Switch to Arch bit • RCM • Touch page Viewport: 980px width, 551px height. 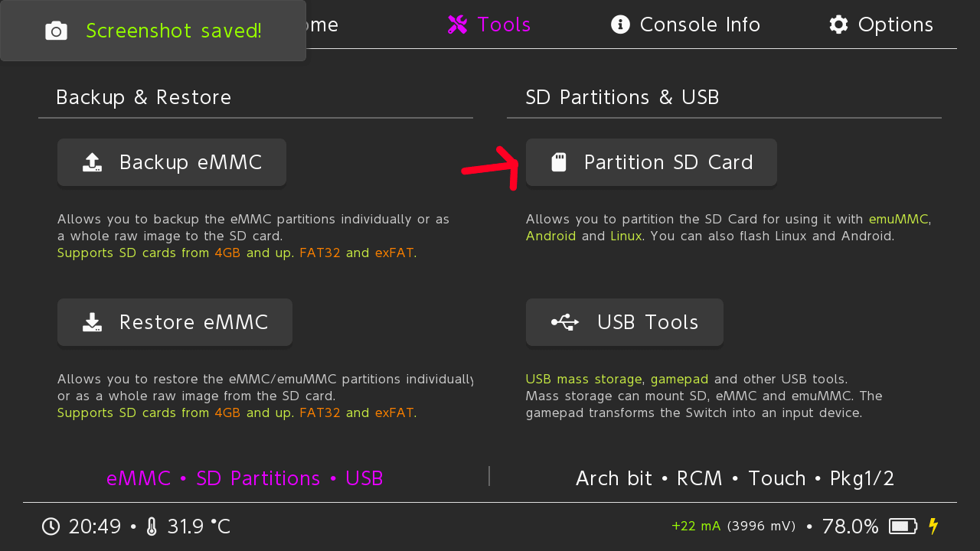[734, 478]
